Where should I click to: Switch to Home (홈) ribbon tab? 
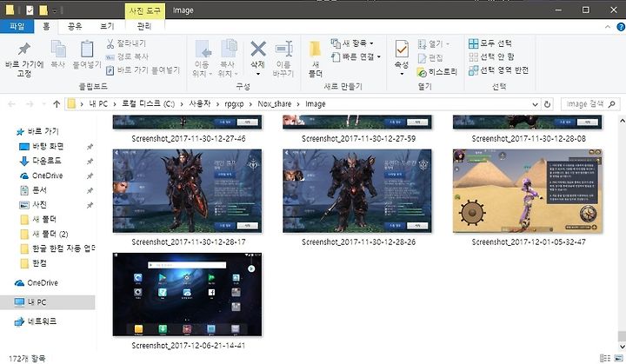pos(46,26)
